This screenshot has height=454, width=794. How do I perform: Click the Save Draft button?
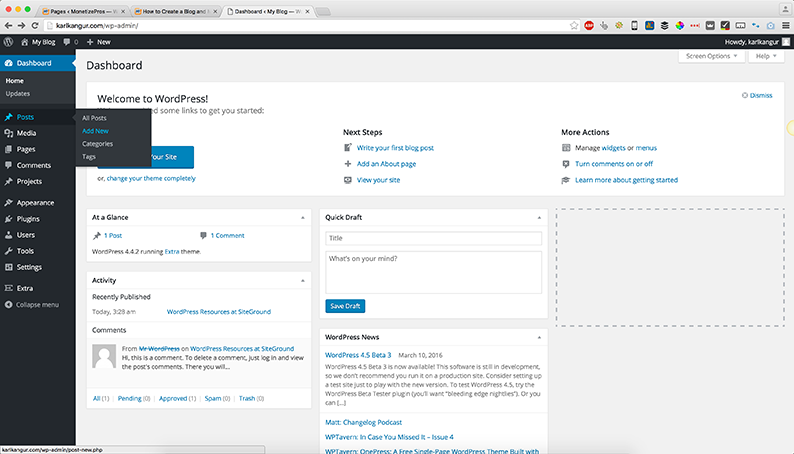(x=345, y=306)
